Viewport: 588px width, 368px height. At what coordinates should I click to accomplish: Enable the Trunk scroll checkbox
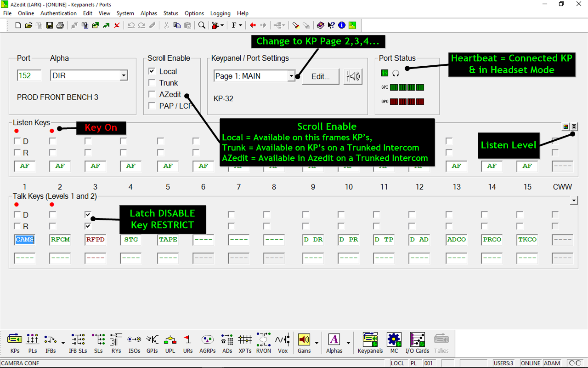[152, 83]
